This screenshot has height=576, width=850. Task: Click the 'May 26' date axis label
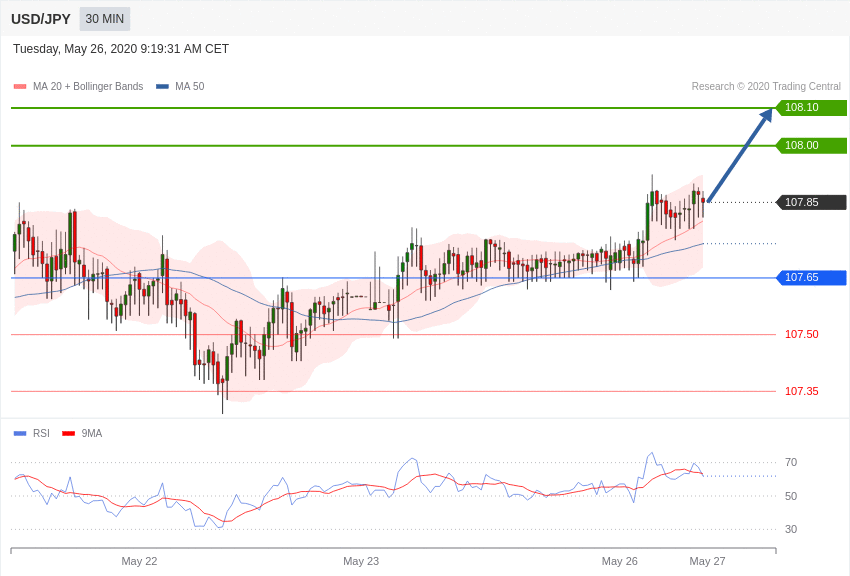(620, 561)
